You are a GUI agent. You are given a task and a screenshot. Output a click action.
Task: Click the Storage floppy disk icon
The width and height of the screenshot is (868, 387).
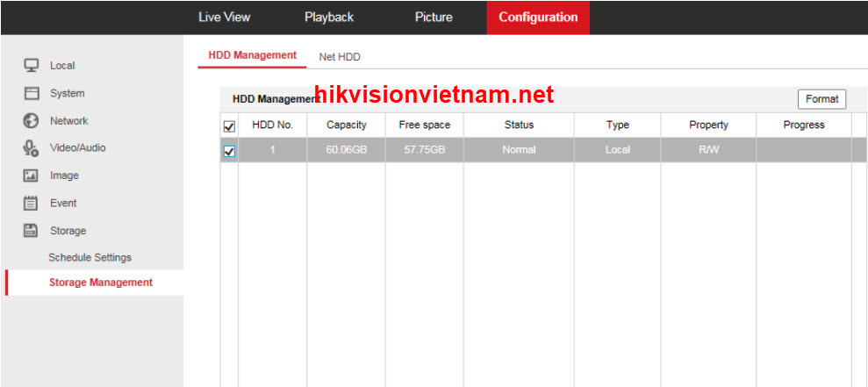click(31, 230)
